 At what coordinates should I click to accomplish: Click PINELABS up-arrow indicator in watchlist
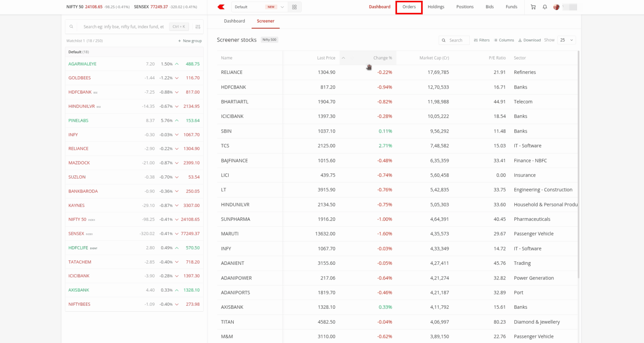pos(177,121)
